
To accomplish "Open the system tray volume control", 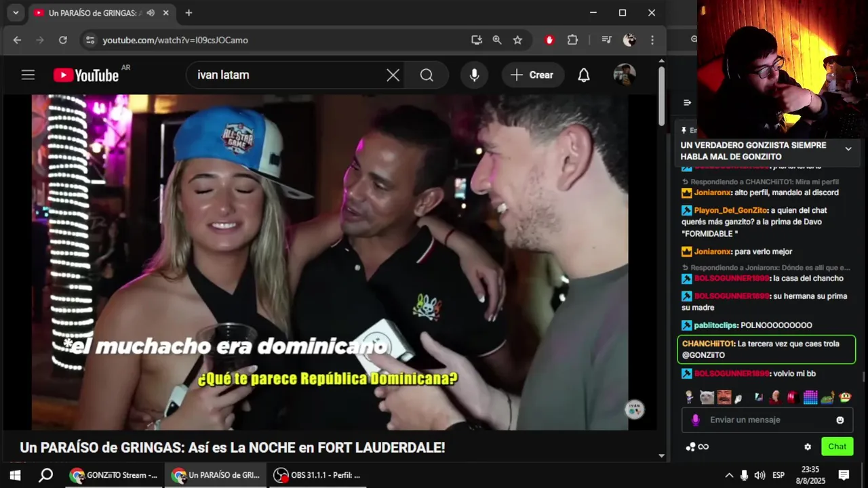I will click(759, 475).
